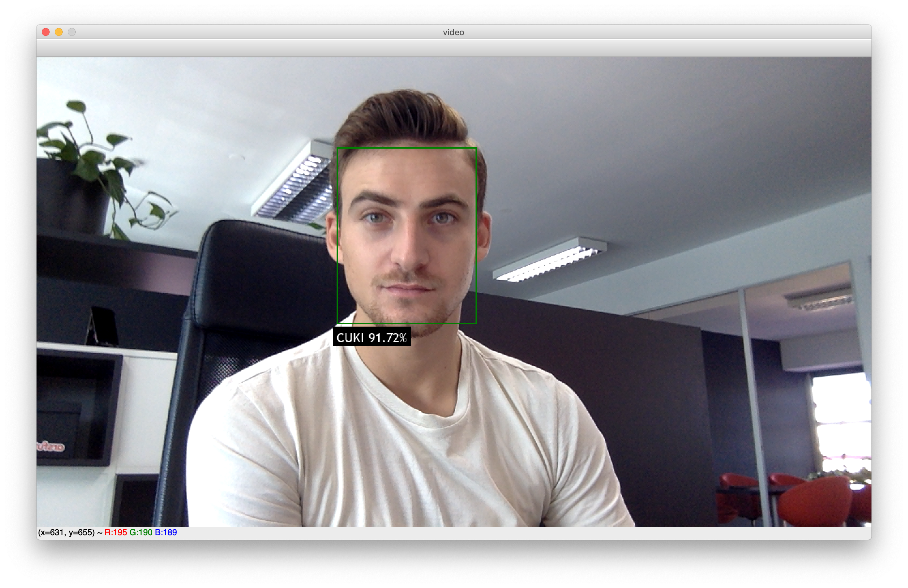This screenshot has width=908, height=588.
Task: Click the blue B:189 value
Action: (166, 532)
